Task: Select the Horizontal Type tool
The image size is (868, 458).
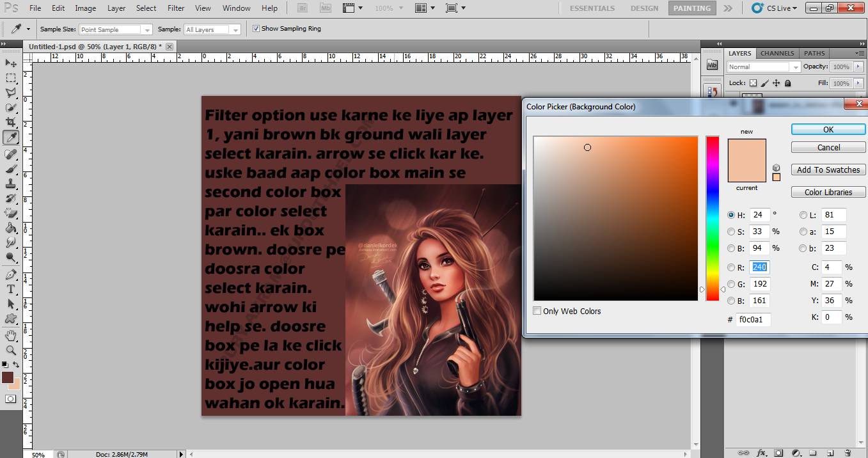Action: [x=11, y=289]
